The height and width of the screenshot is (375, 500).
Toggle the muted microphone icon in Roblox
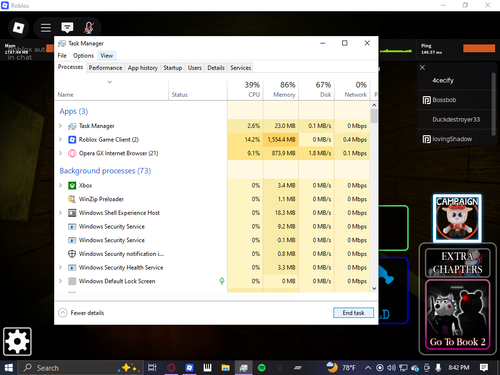pos(88,28)
